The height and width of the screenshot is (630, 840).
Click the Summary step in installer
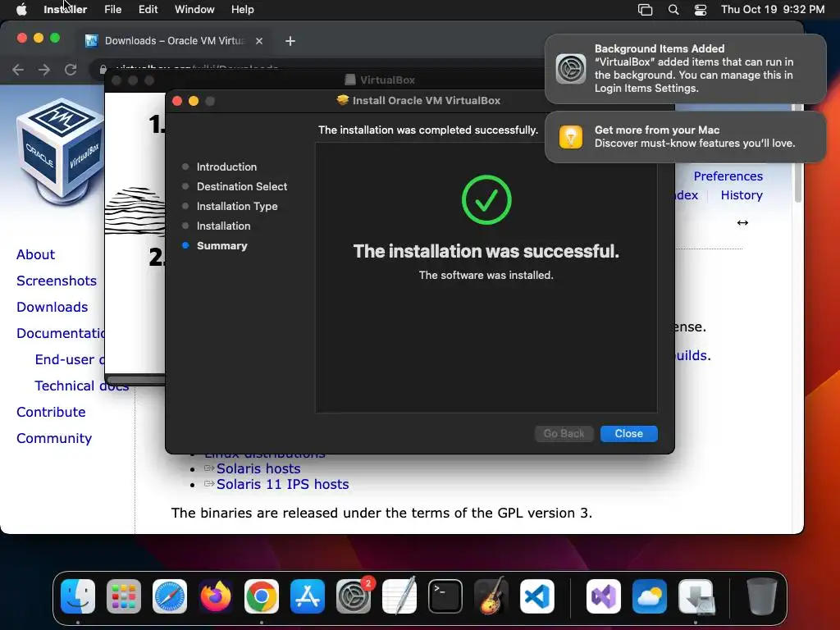point(221,246)
